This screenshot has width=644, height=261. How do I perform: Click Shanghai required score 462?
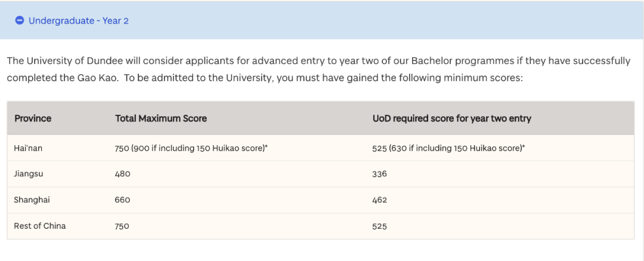[380, 200]
